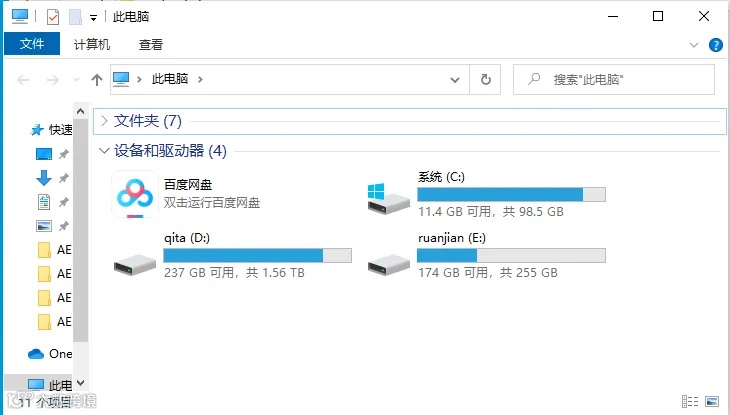Open the 查看 ribbon tab
The height and width of the screenshot is (415, 730).
(151, 45)
